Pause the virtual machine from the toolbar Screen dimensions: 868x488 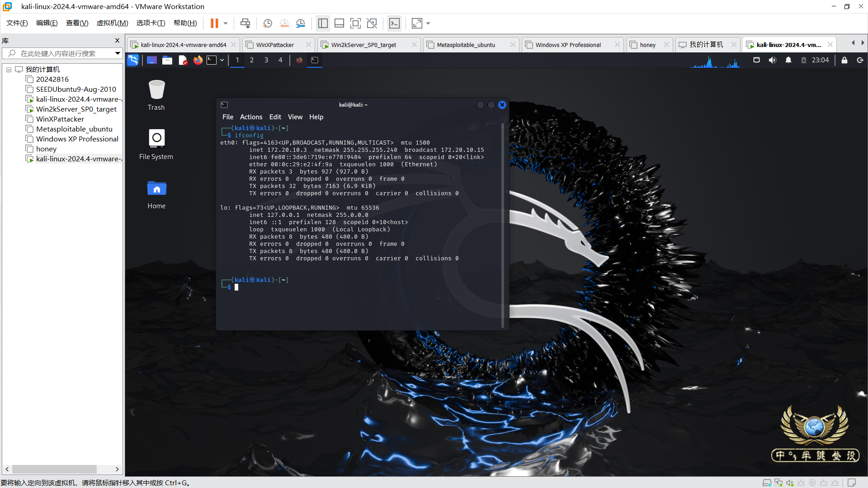click(214, 23)
